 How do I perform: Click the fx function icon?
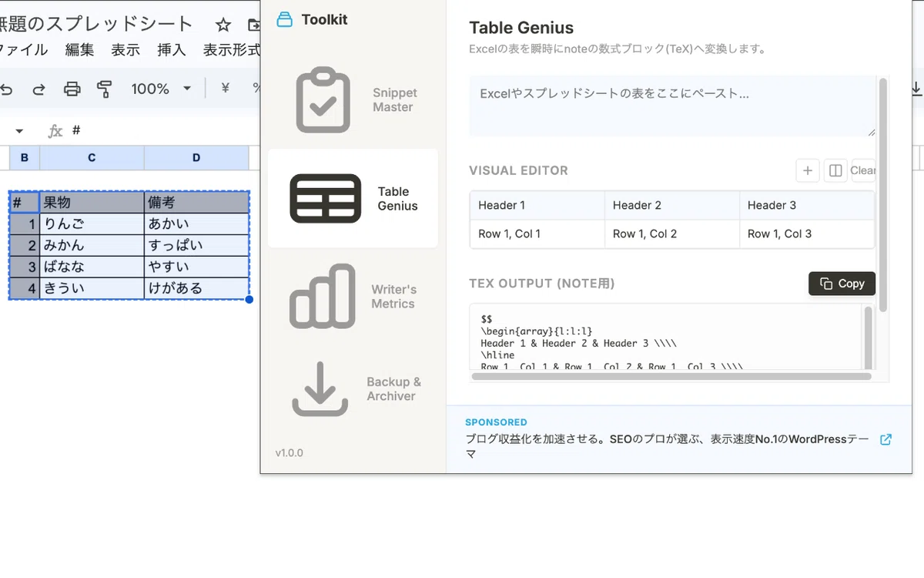click(55, 131)
